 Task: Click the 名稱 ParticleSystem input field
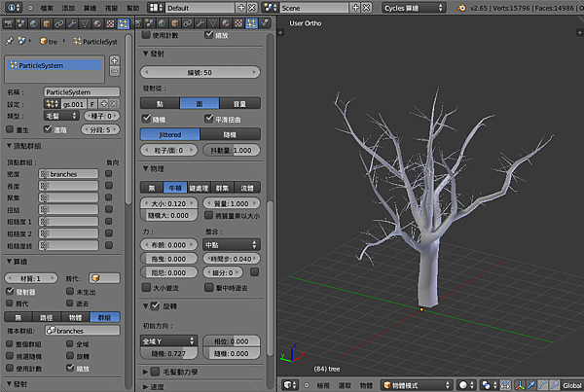point(82,92)
